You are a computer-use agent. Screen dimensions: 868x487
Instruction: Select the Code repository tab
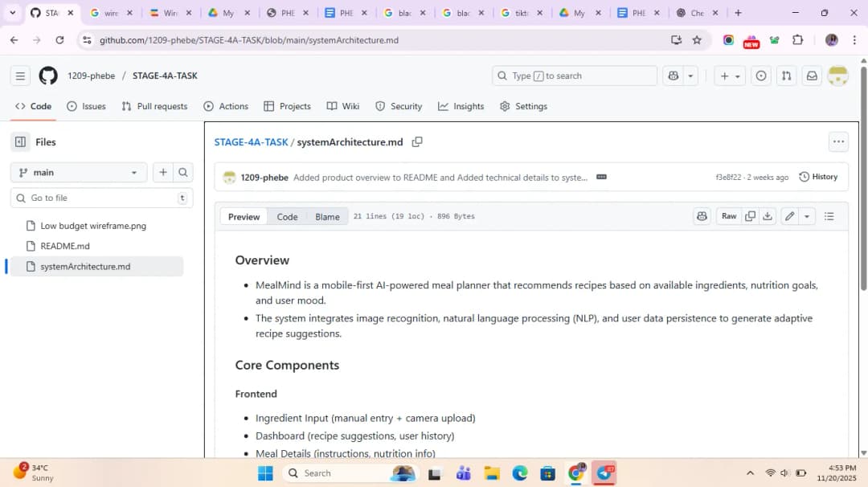(x=33, y=106)
